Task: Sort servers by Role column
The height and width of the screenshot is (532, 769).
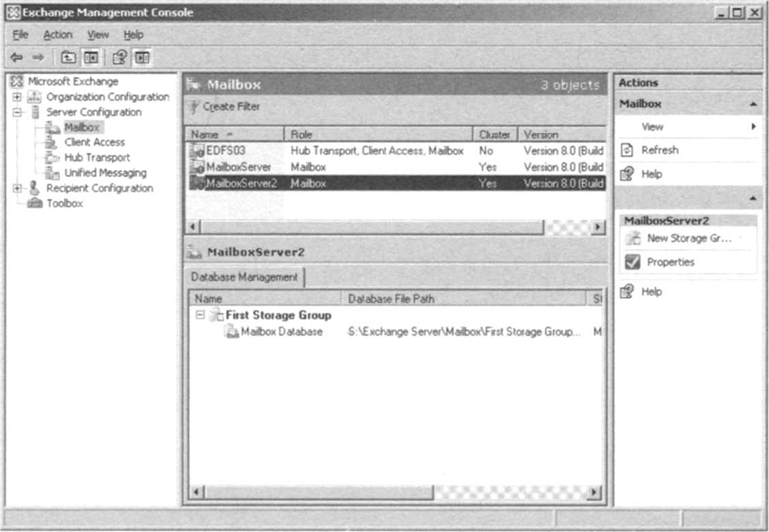Action: click(x=379, y=134)
